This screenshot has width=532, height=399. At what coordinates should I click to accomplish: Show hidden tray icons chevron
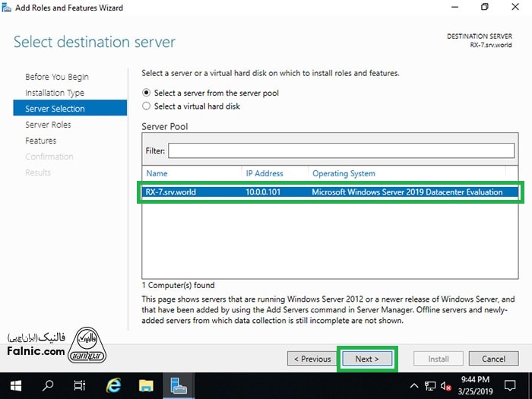click(x=414, y=385)
